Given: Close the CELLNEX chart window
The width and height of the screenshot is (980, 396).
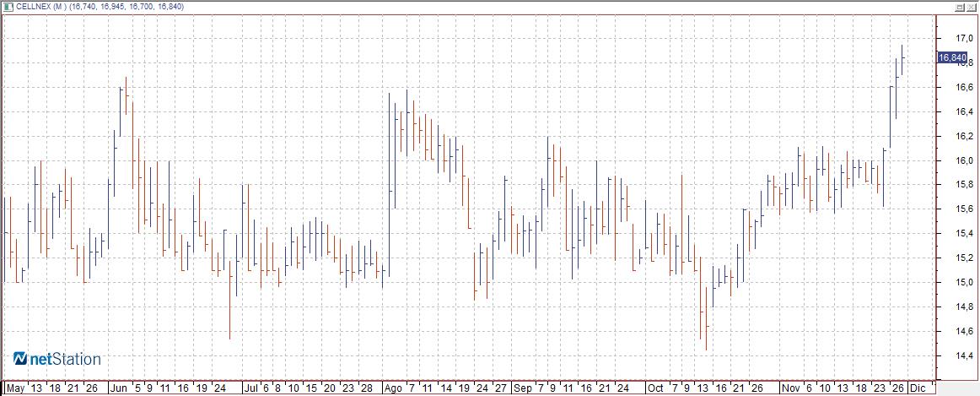Looking at the screenshot, I should click(972, 6).
